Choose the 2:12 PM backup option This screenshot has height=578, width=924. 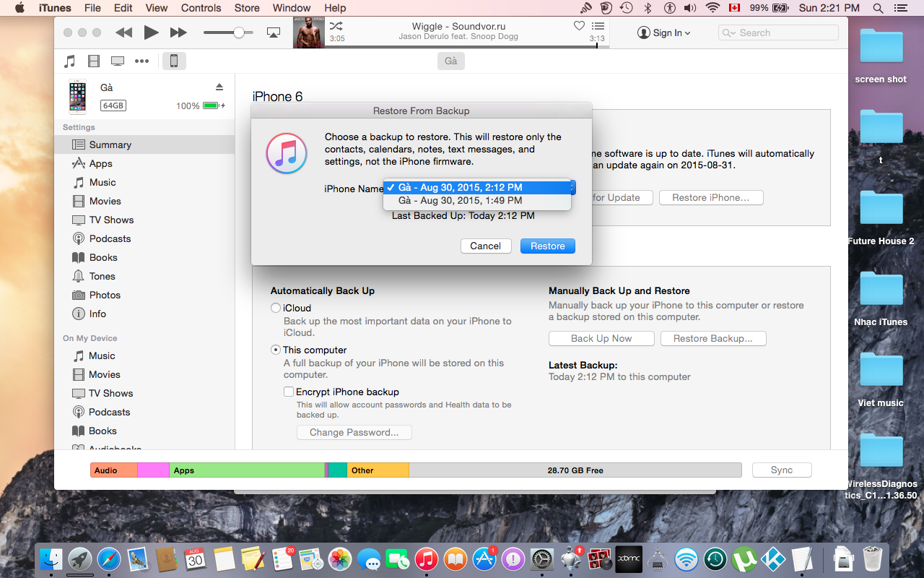[477, 187]
